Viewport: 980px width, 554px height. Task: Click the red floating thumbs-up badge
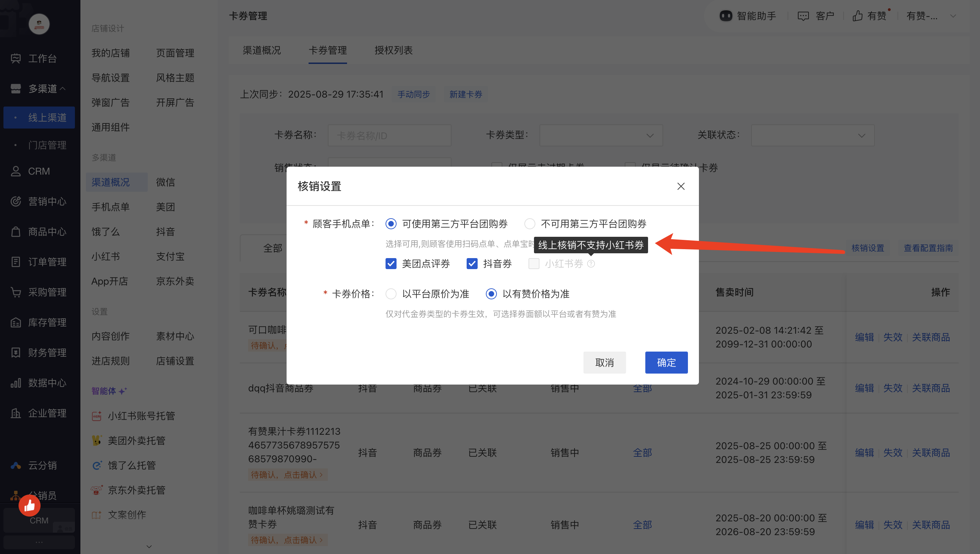(x=29, y=505)
